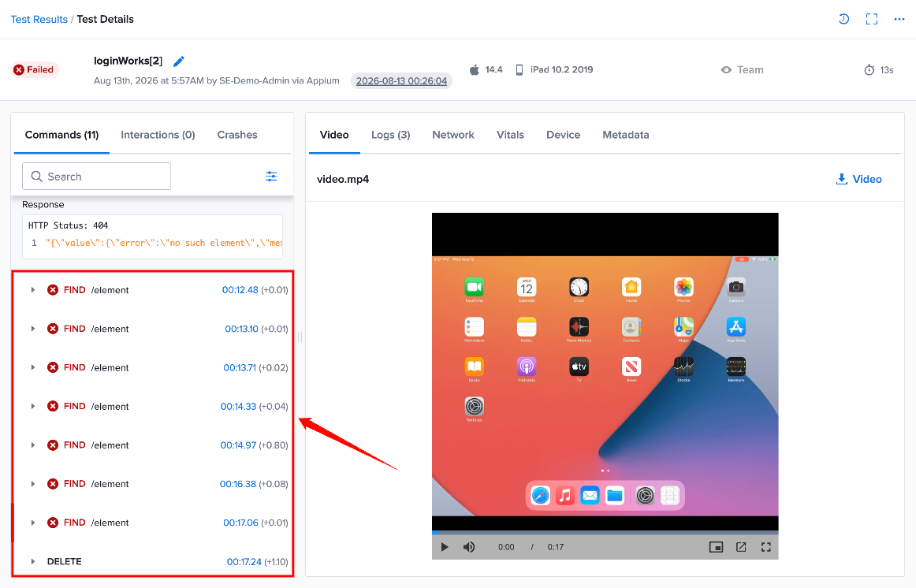Jump to timestamp 00:12.48
This screenshot has height=588, width=916.
240,289
